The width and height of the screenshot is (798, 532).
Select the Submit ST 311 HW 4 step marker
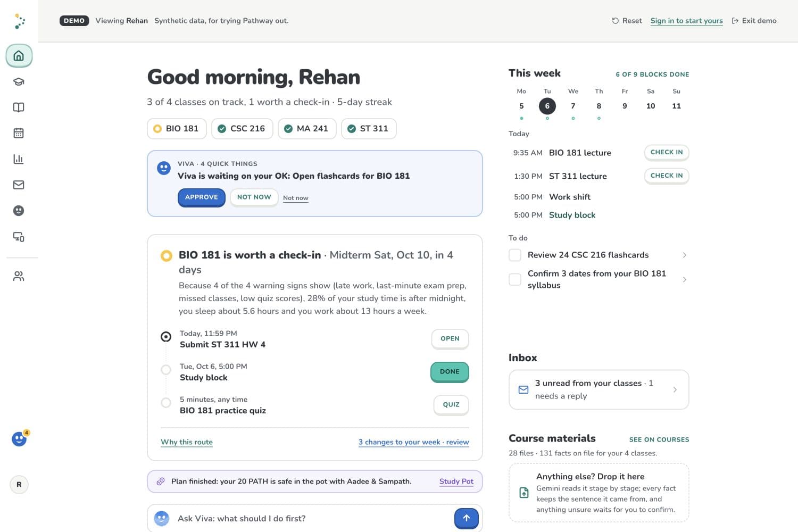click(x=166, y=337)
